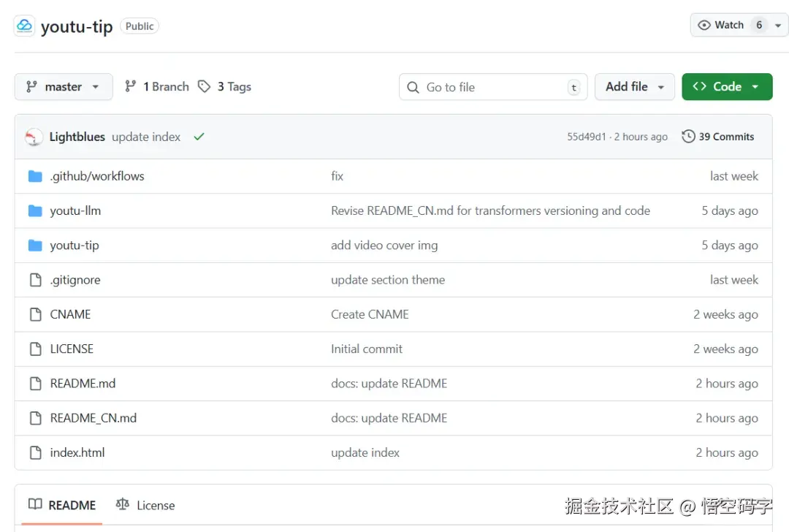This screenshot has height=532, width=789.
Task: Click the youtu-tip repository avatar icon
Action: click(24, 25)
